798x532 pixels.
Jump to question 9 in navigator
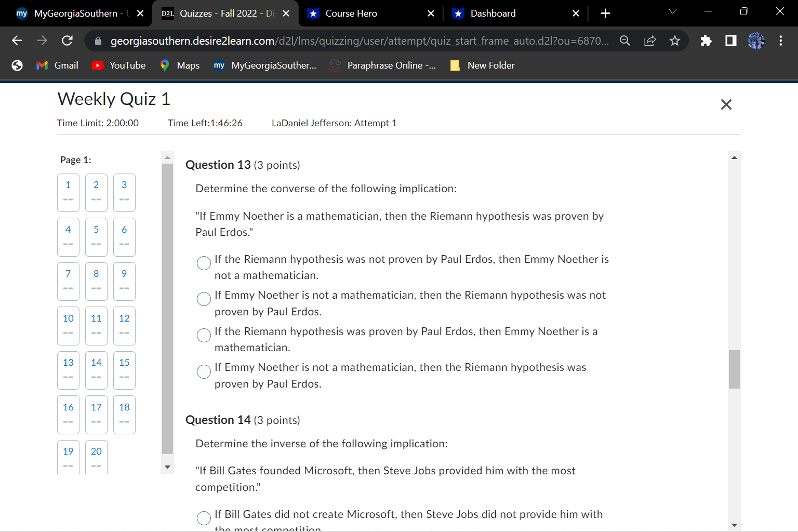[x=124, y=282]
